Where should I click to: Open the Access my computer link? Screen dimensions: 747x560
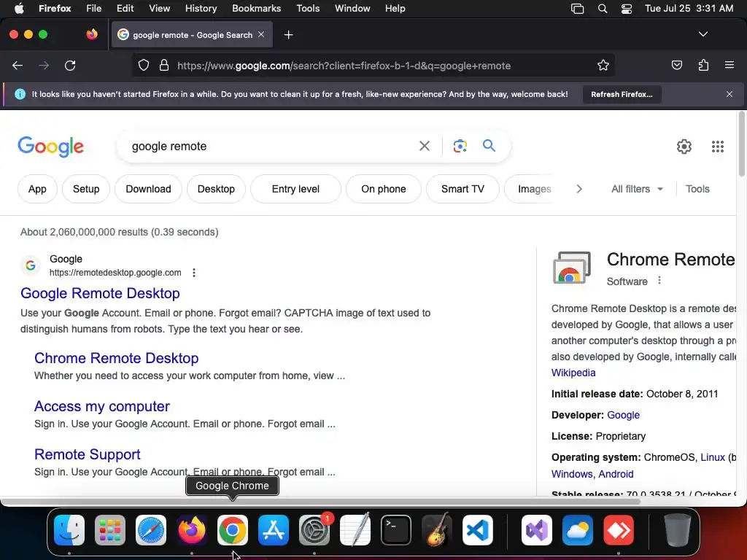(x=102, y=406)
